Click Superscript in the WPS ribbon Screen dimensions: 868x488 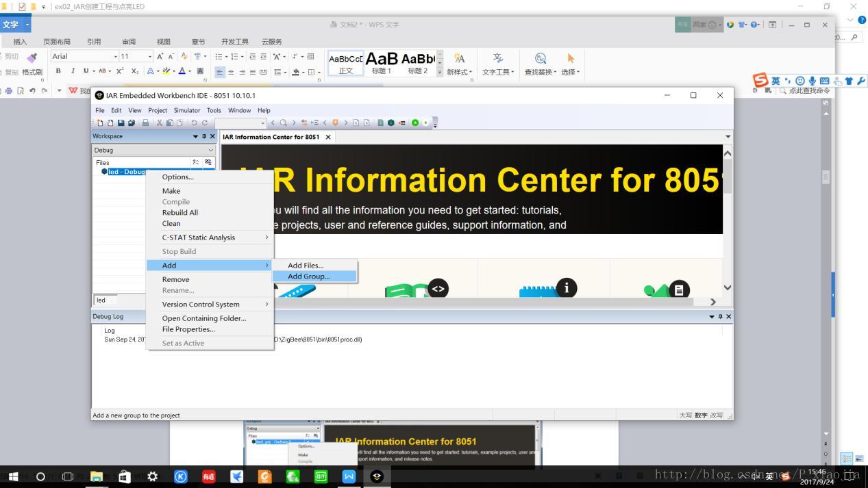[120, 70]
